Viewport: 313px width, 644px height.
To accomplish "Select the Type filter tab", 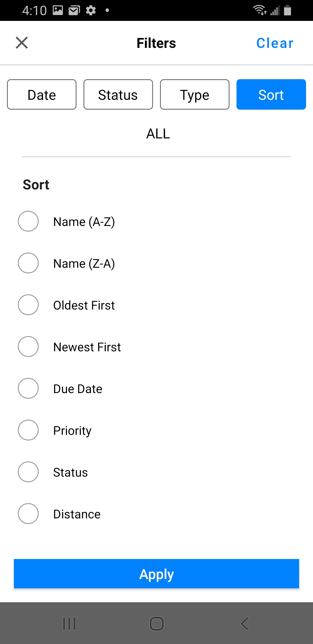I will pyautogui.click(x=194, y=95).
